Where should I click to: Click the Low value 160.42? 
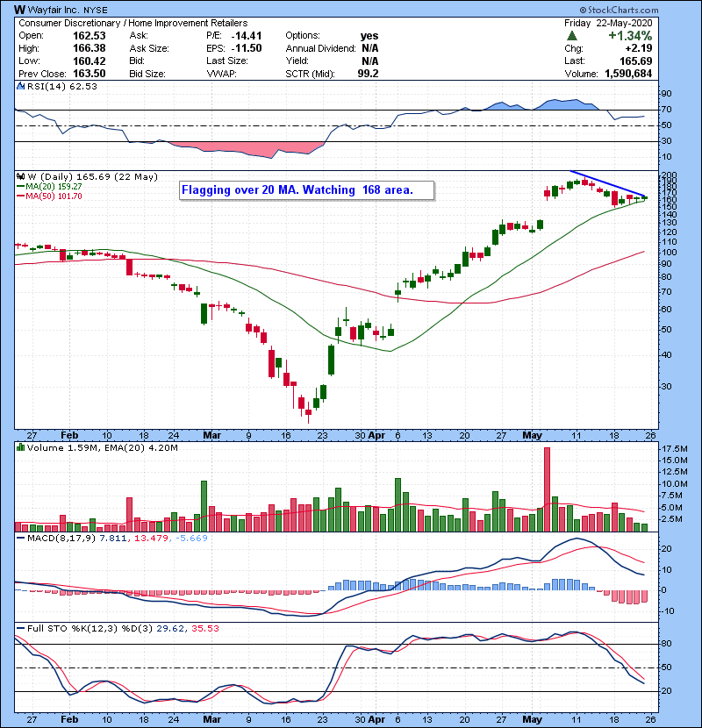click(90, 61)
